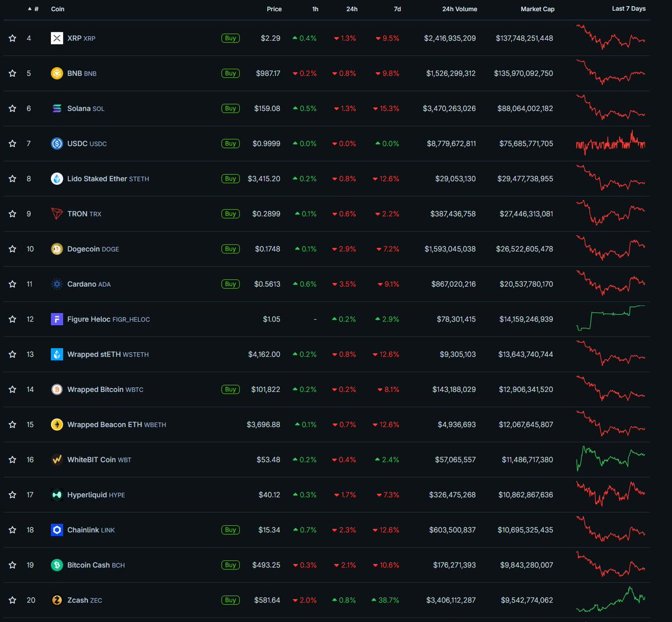Screen dimensions: 672x622
Task: Click the TRON coin logo
Action: coord(57,214)
